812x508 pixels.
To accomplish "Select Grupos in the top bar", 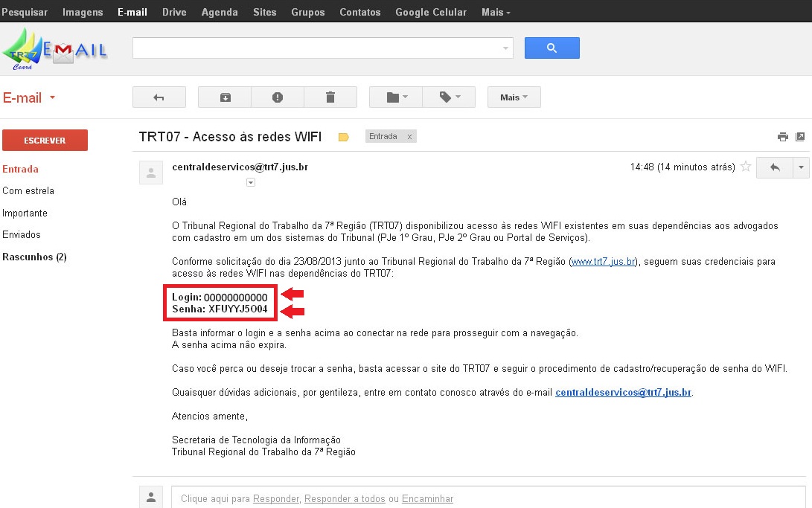I will click(308, 12).
